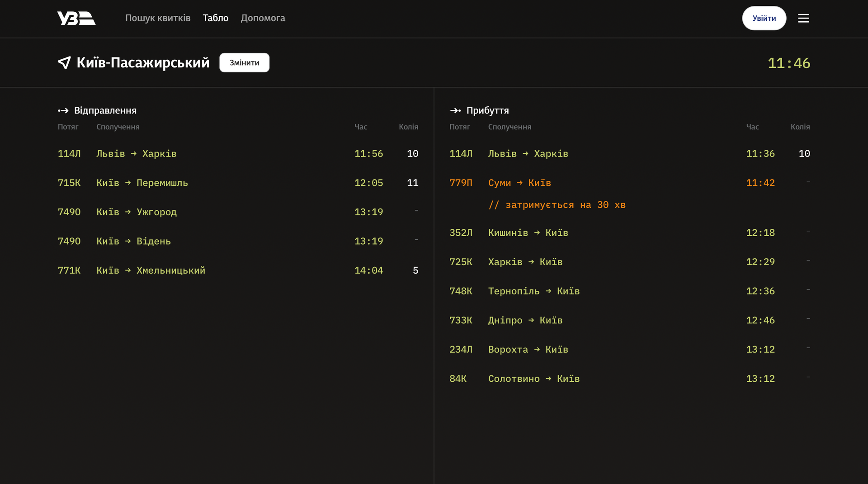Click the UZ logo in header
868x484 pixels.
click(x=76, y=18)
